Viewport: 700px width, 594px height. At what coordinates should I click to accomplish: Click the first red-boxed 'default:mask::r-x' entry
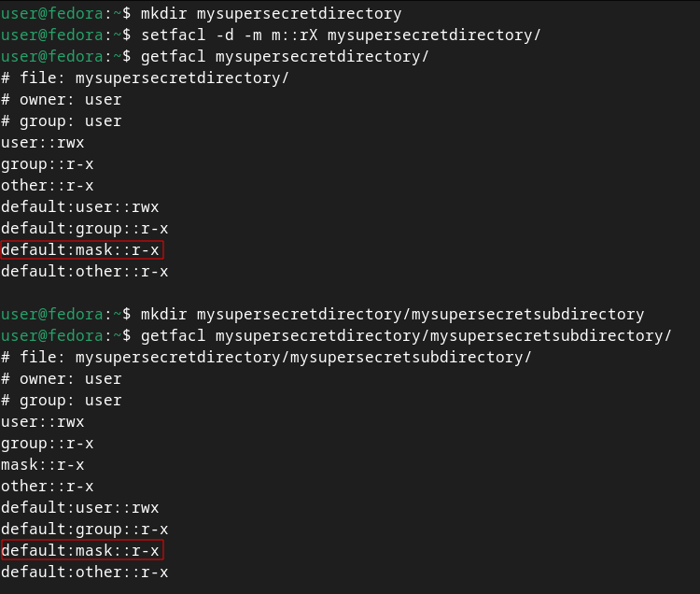point(82,249)
